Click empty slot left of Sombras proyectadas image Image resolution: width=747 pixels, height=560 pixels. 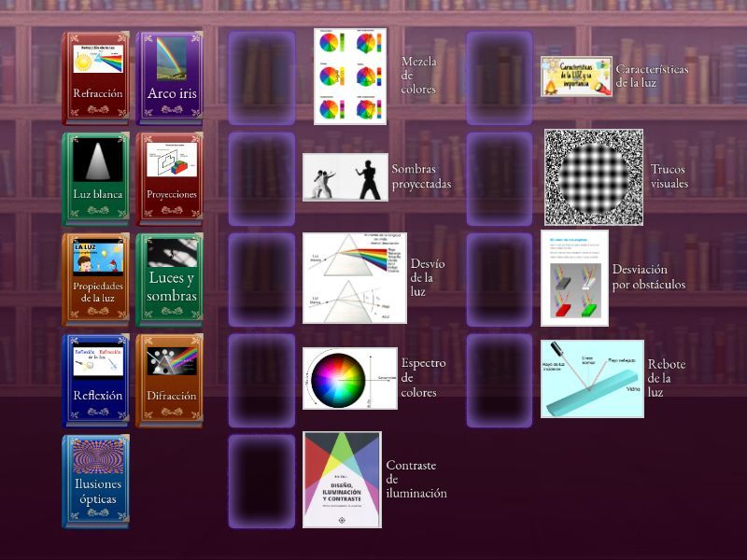pos(261,178)
